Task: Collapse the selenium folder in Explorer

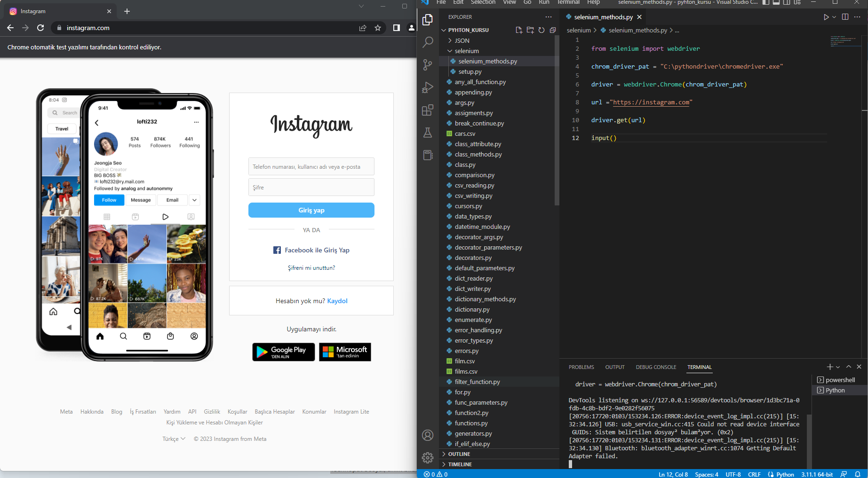Action: 466,51
